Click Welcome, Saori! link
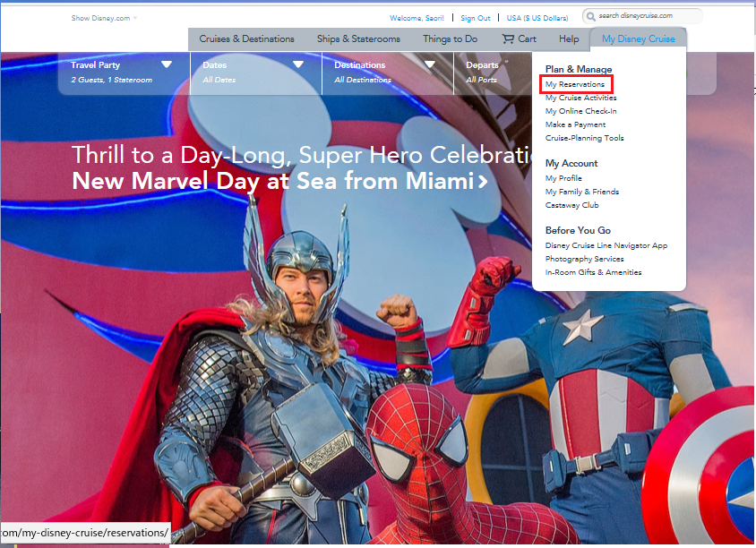This screenshot has width=756, height=548. coord(417,18)
